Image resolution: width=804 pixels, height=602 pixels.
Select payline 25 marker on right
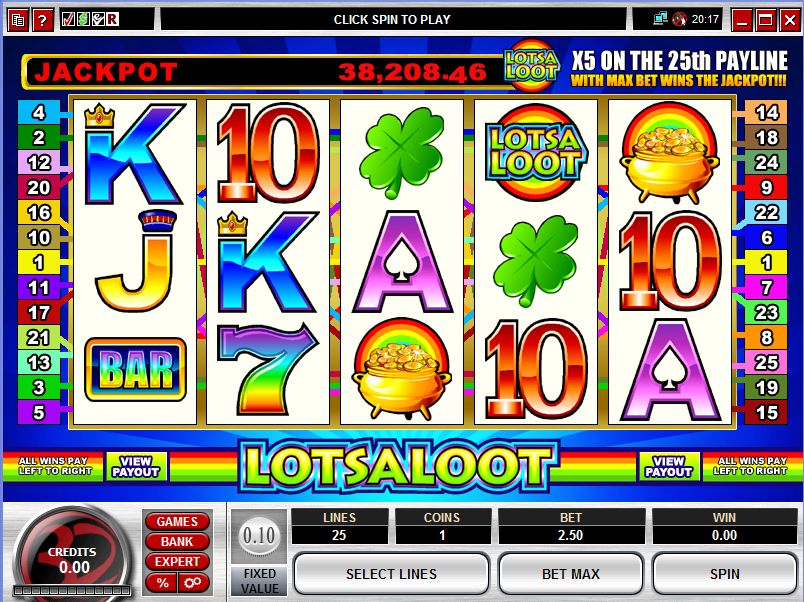766,363
